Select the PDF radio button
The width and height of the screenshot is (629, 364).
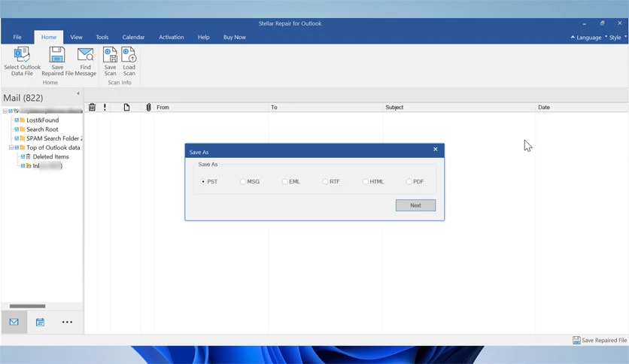pos(409,181)
